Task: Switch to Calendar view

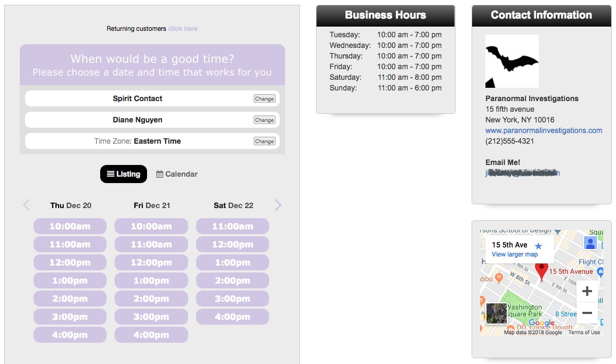Action: (177, 174)
